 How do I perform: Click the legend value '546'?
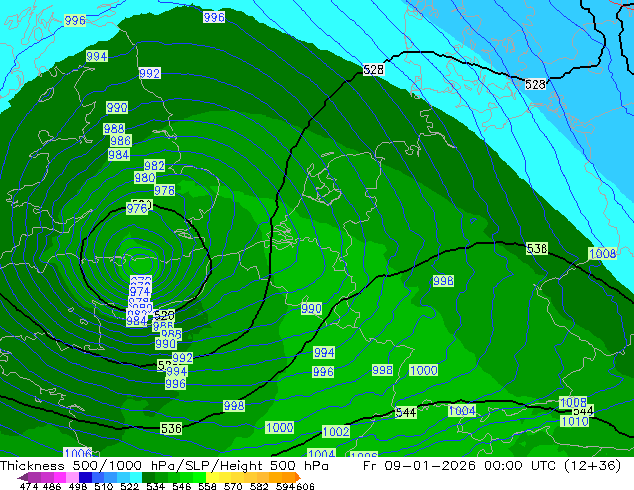coord(182,486)
